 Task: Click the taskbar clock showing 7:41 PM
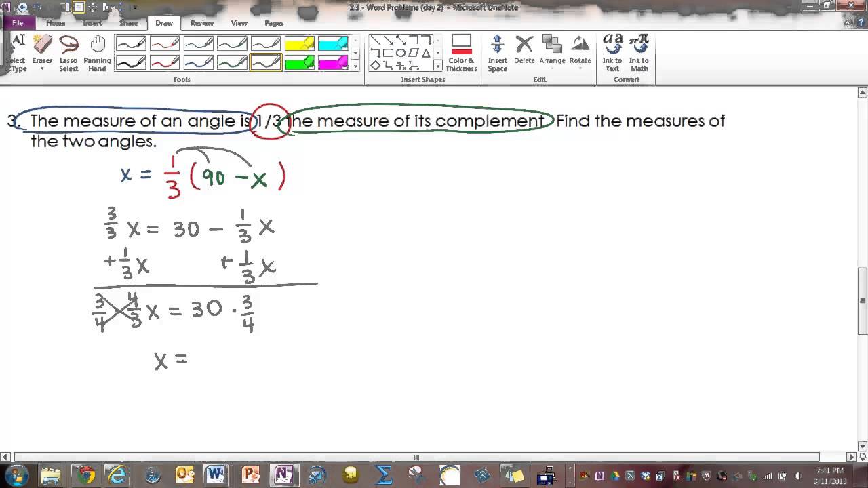[x=830, y=475]
